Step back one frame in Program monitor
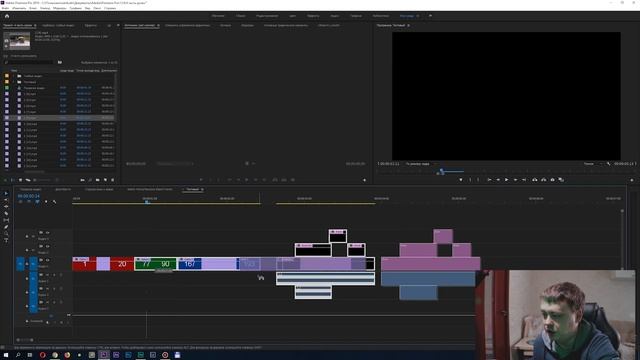 [x=498, y=180]
